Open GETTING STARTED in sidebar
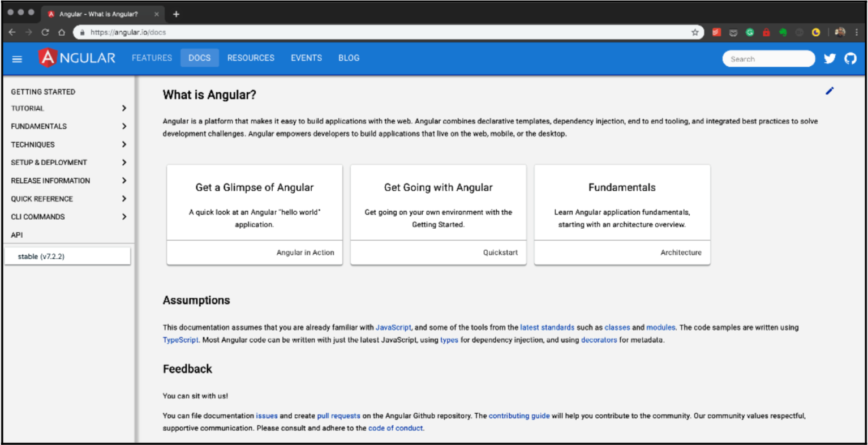 pyautogui.click(x=43, y=92)
